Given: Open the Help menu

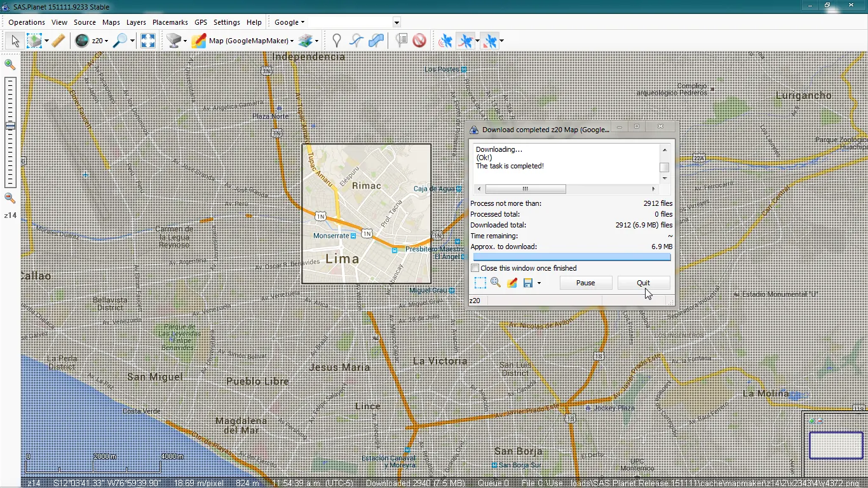Looking at the screenshot, I should tap(254, 22).
